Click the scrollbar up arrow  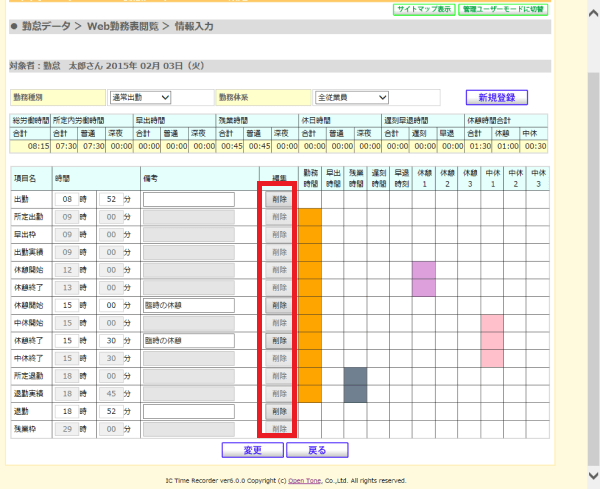point(593,13)
